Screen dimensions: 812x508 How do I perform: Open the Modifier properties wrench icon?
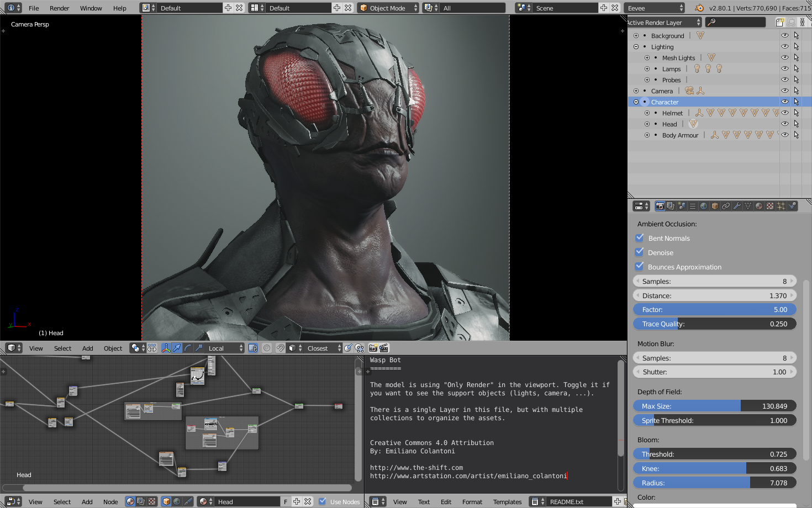point(737,205)
